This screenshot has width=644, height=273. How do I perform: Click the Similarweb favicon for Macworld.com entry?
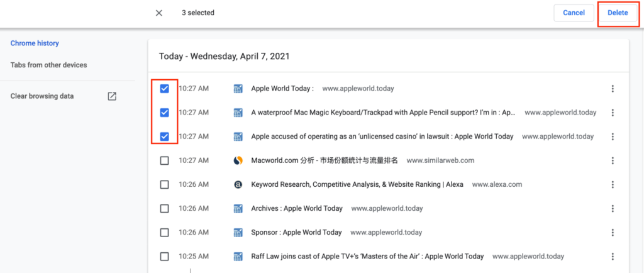pos(238,160)
